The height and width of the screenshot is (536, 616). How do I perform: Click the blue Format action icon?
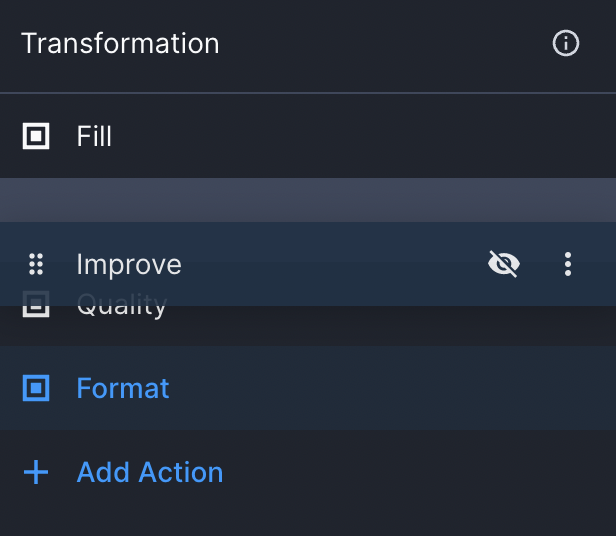(36, 388)
